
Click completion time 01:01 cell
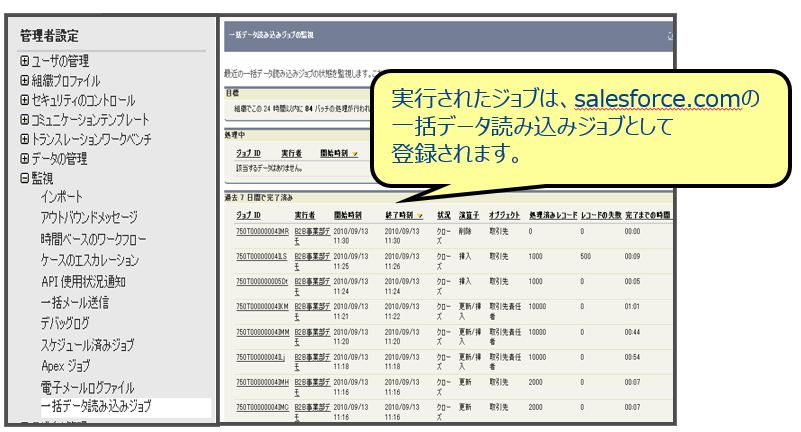point(632,306)
